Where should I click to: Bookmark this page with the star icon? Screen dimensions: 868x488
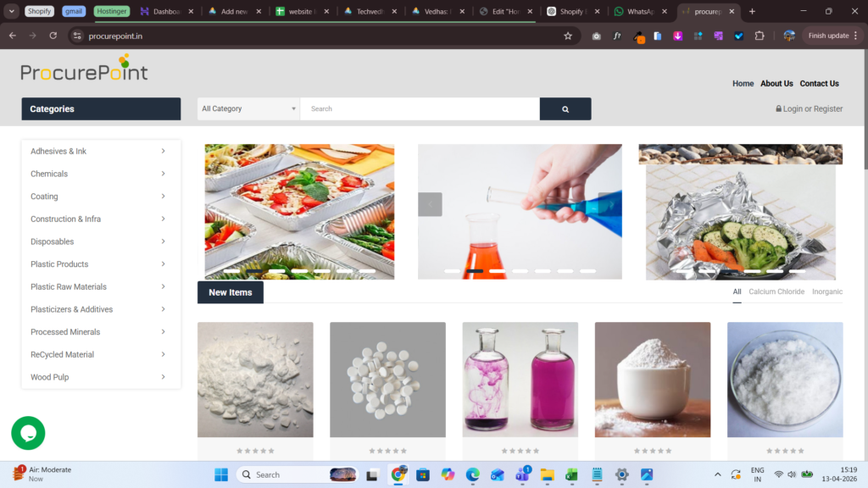pos(568,36)
